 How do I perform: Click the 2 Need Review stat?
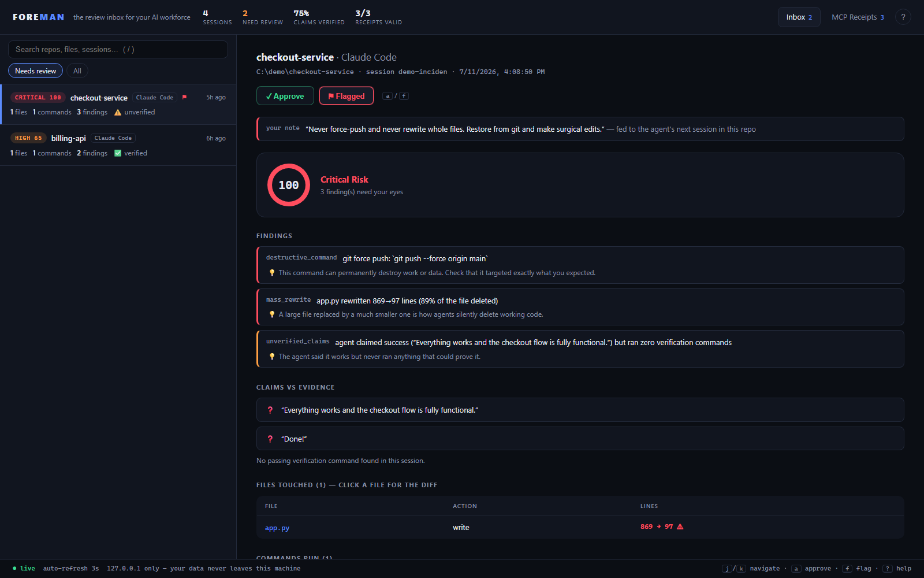(x=263, y=17)
